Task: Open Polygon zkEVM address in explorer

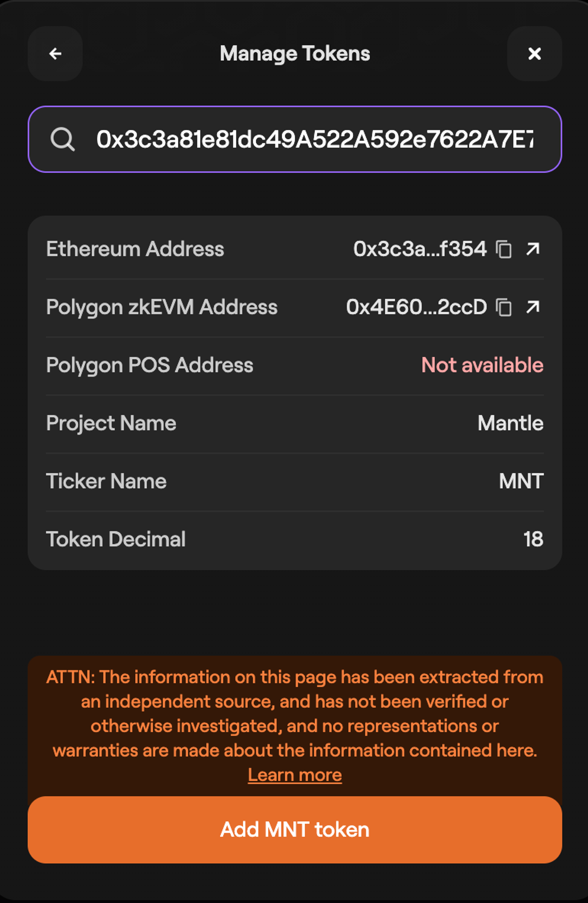Action: (533, 307)
